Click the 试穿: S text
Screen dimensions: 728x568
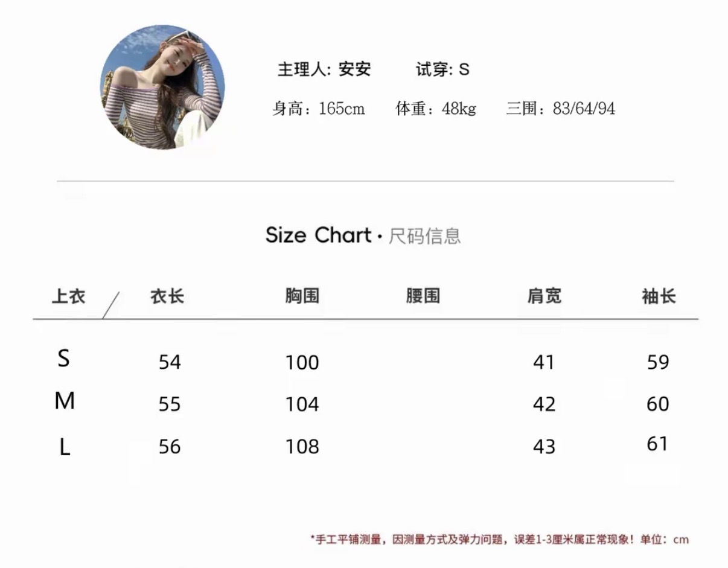(x=442, y=69)
